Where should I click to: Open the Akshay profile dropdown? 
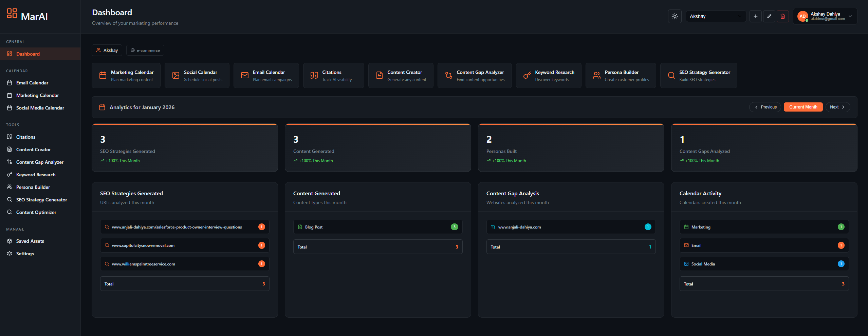click(715, 16)
